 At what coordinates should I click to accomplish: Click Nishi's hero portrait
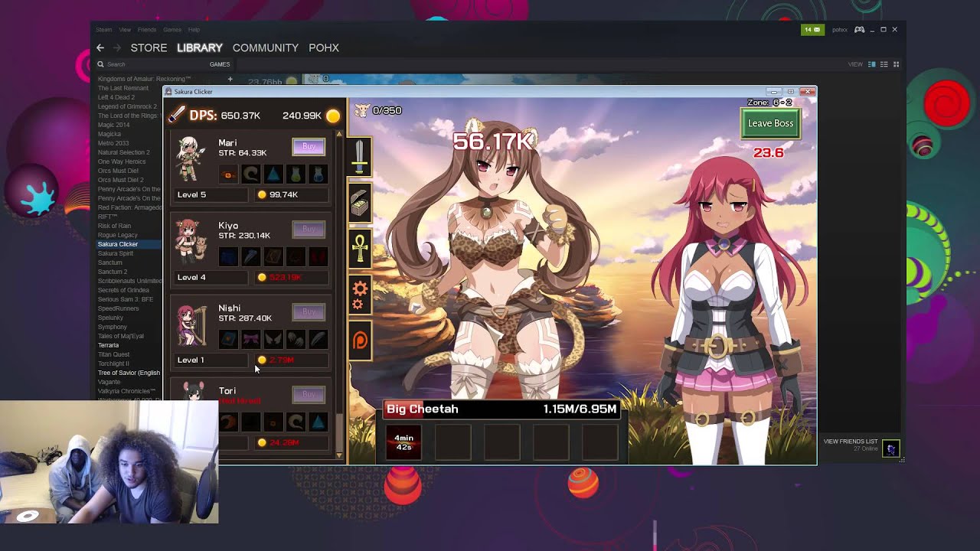click(191, 325)
